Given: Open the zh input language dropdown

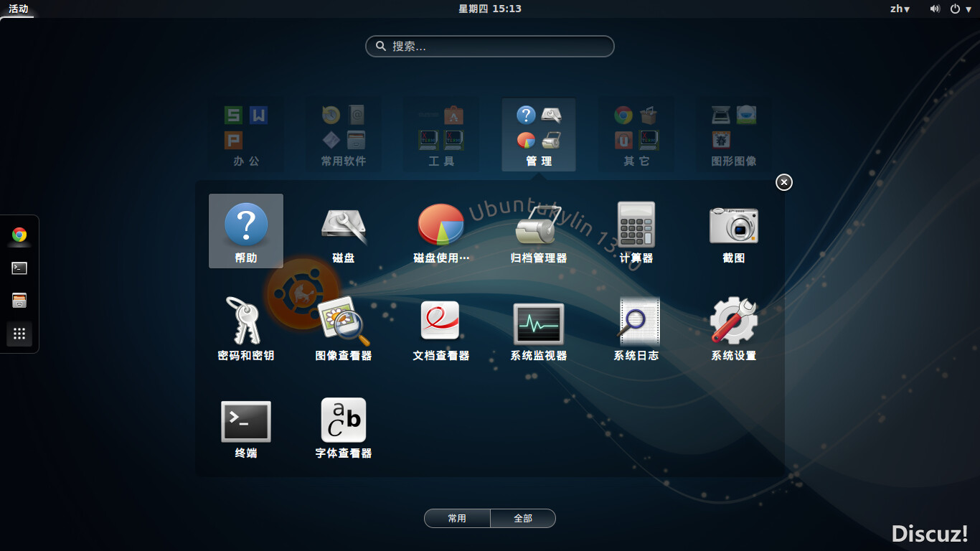Looking at the screenshot, I should (x=900, y=9).
